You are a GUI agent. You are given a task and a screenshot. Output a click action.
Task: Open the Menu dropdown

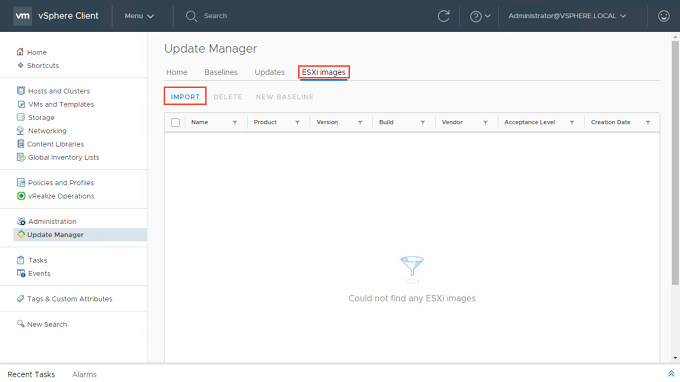pos(139,16)
